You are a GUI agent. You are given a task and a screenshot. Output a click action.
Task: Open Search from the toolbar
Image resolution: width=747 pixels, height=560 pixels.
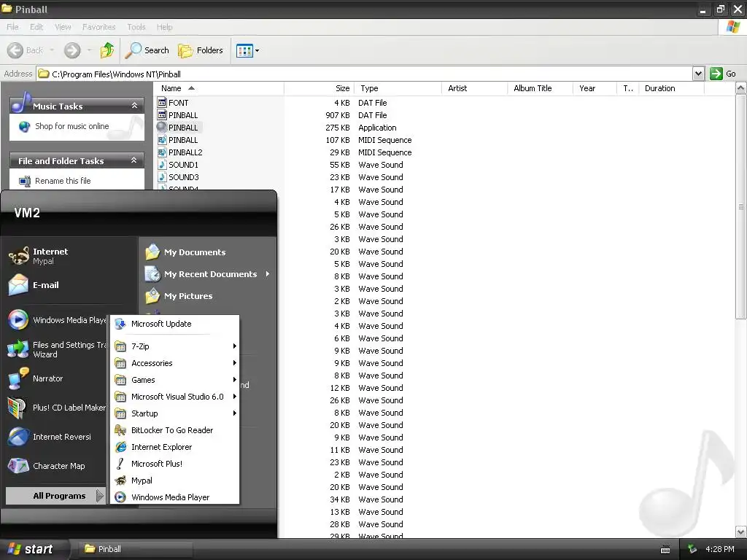click(x=147, y=50)
